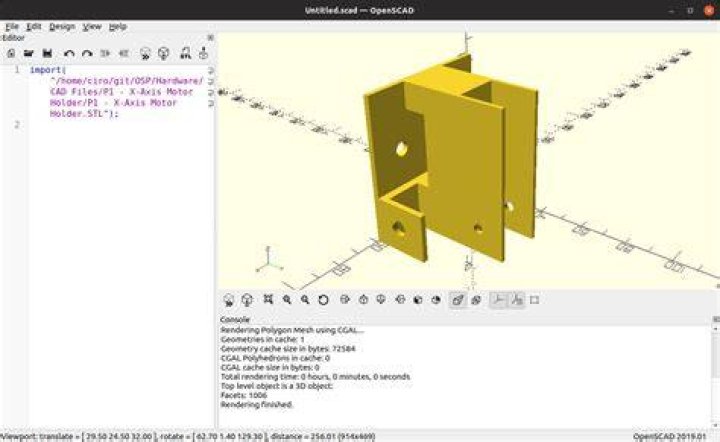Viewport: 720px width, 442px height.
Task: Save the file with the floppy disk icon
Action: click(47, 53)
